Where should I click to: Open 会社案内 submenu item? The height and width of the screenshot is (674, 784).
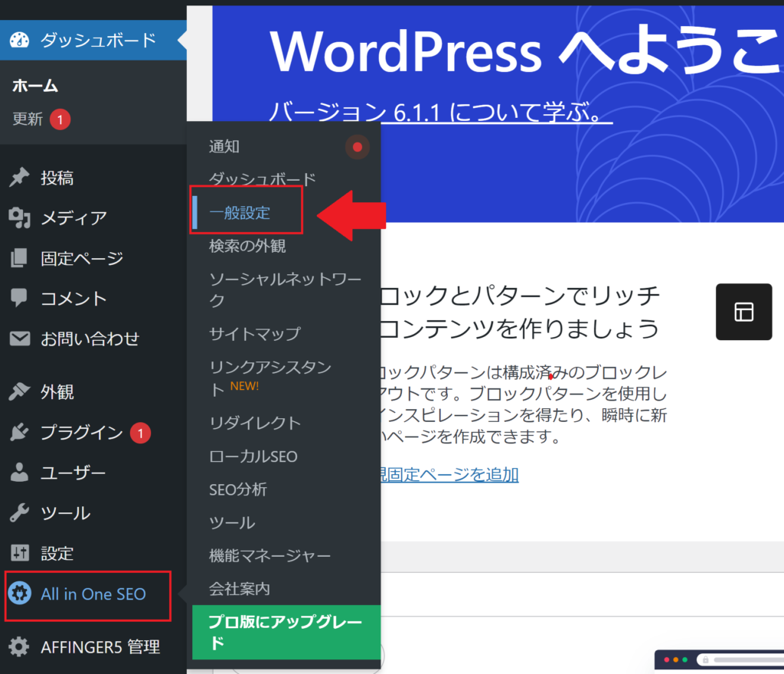pyautogui.click(x=240, y=588)
